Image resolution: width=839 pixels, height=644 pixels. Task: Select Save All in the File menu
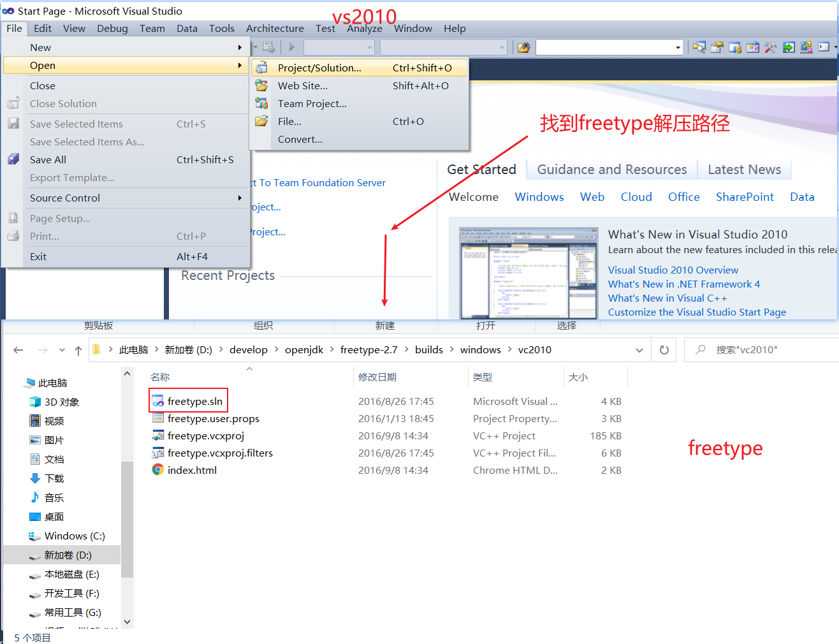[x=48, y=159]
